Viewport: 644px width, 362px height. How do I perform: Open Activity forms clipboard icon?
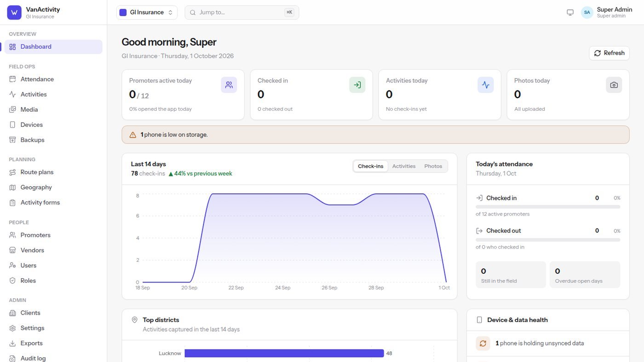click(12, 203)
